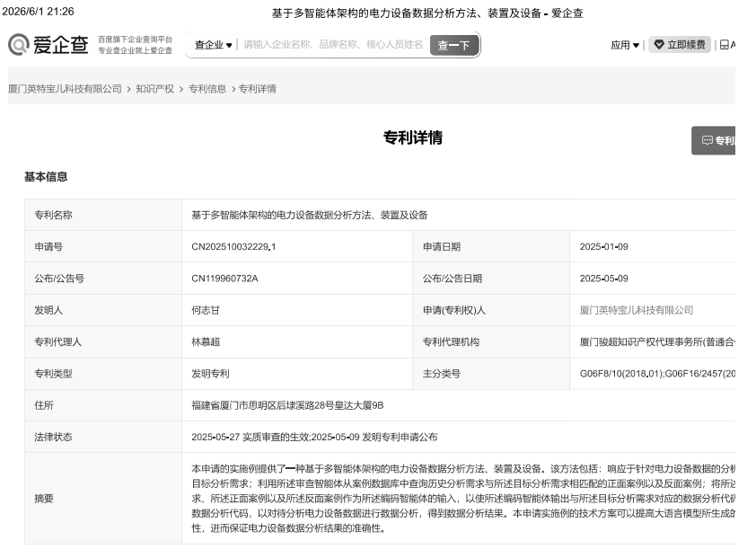Click patent agent name 林慕超
Screen dimensions: 756x549
[206, 342]
